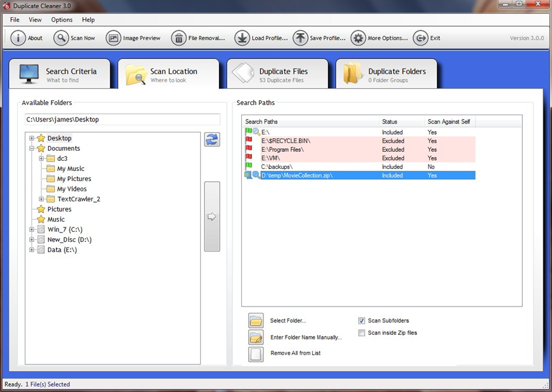Switch to the Duplicate Folders tab
The height and width of the screenshot is (392, 552).
click(387, 73)
